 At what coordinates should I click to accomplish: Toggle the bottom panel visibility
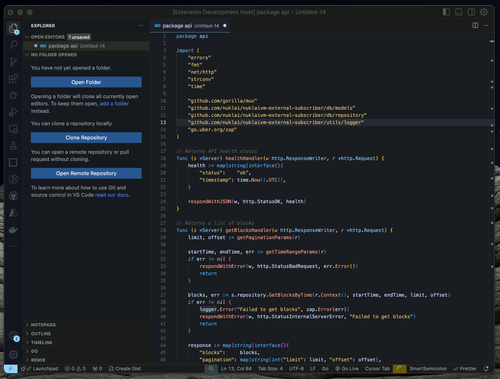(459, 12)
